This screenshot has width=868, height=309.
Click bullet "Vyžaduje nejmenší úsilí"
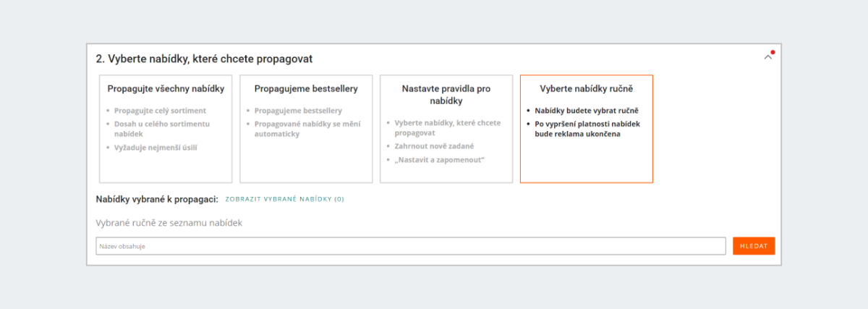coord(156,148)
